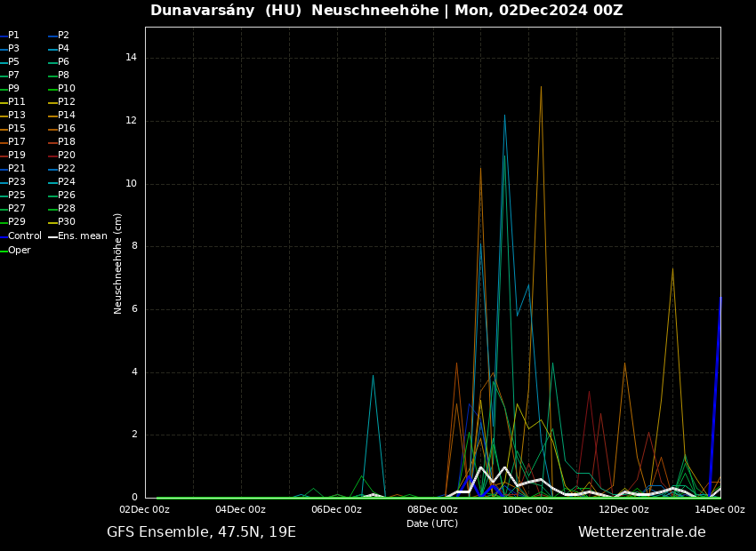Select the P17 legend entry

click(17, 142)
